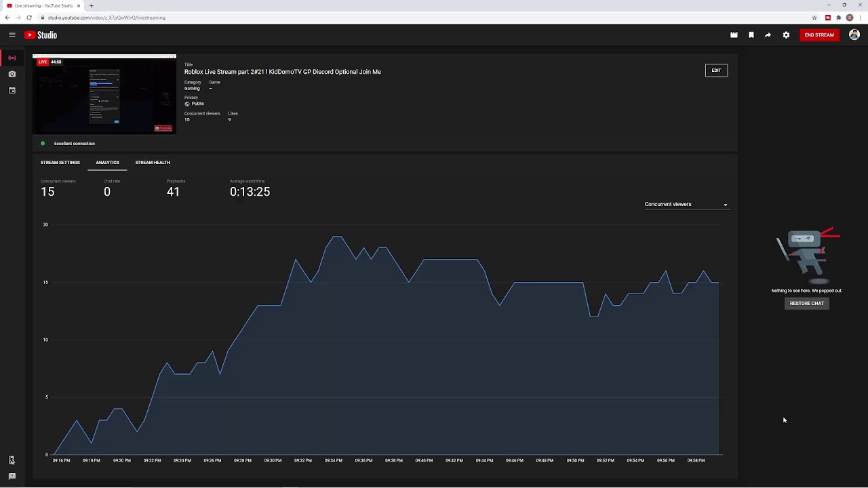Click the '09:58 PM' axis label

click(696, 461)
